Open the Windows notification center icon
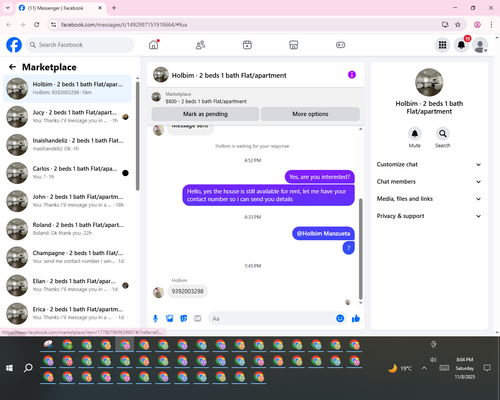 point(487,368)
